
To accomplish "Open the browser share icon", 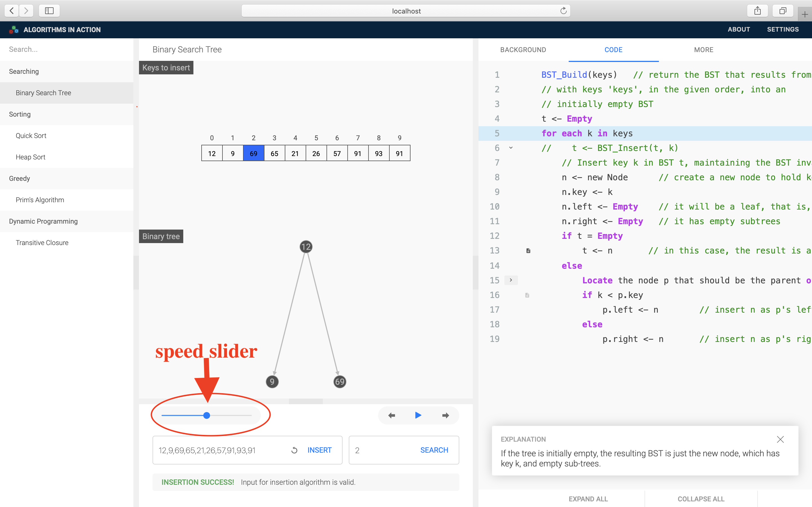I will 757,11.
